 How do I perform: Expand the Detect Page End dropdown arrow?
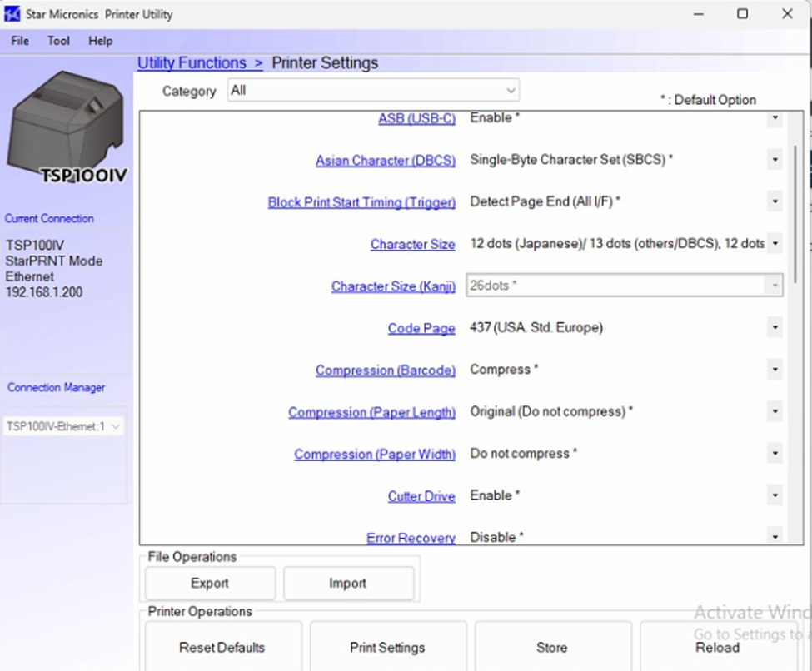coord(775,201)
